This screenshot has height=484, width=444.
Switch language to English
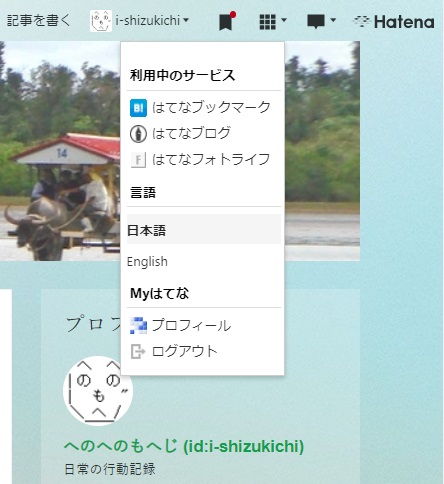pos(147,262)
